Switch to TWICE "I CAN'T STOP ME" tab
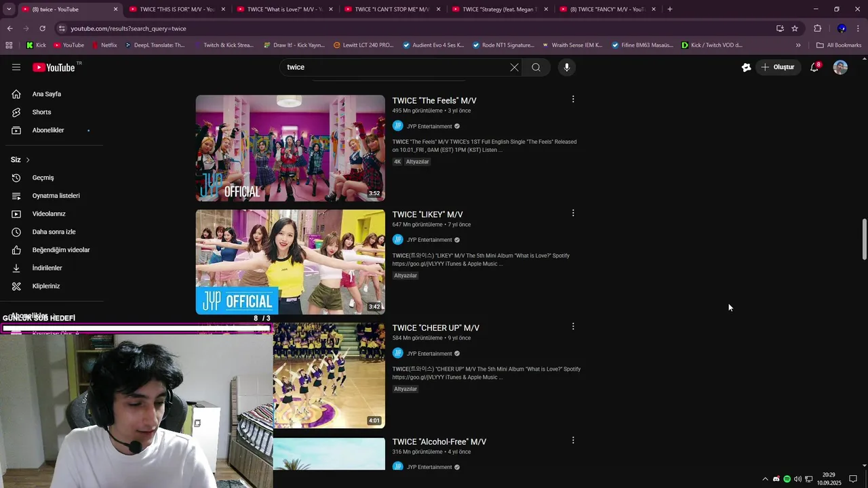Image resolution: width=868 pixels, height=488 pixels. pyautogui.click(x=391, y=9)
